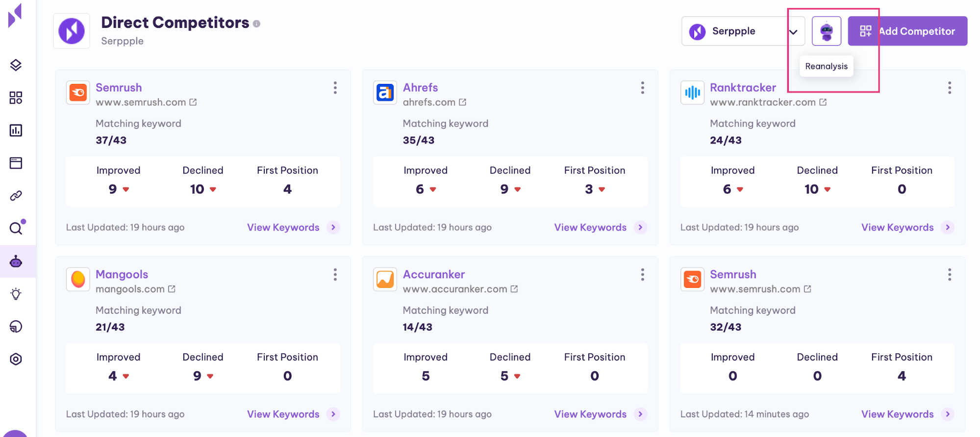Open the link icon in the sidebar
This screenshot has height=437, width=980.
pyautogui.click(x=16, y=196)
